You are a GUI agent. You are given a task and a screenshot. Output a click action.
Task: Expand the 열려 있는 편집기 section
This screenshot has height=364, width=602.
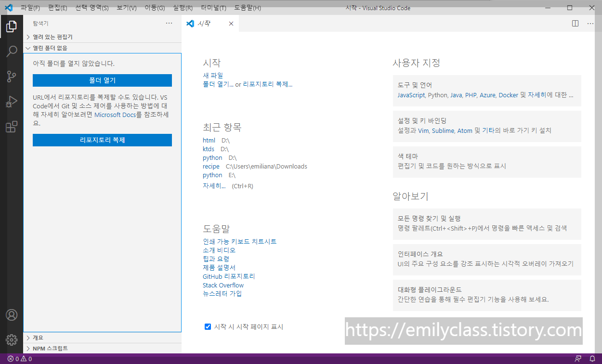point(102,37)
